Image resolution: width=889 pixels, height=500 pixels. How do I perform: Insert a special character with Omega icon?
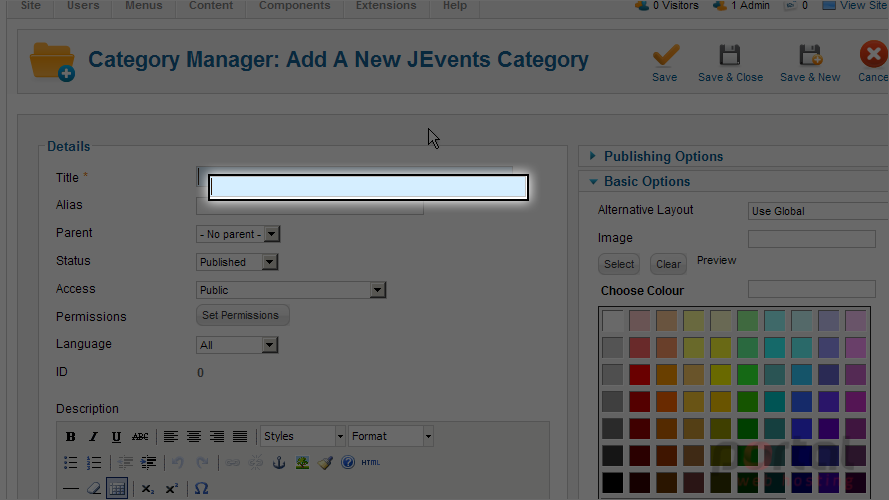(x=201, y=489)
